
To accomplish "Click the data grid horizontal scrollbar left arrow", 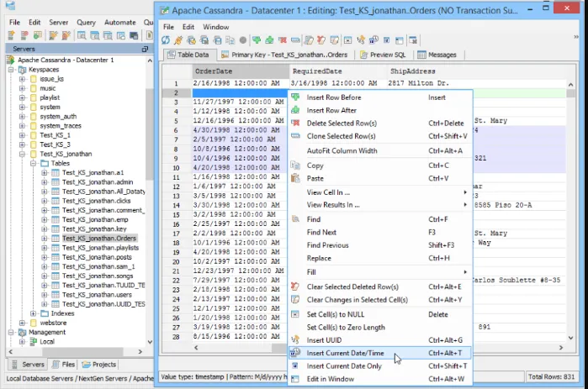I will [196, 348].
